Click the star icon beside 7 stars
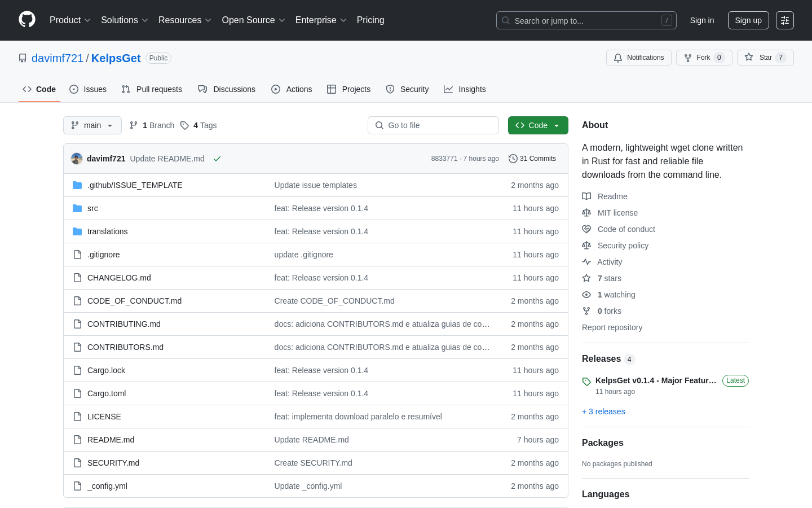The height and width of the screenshot is (508, 812). (586, 278)
